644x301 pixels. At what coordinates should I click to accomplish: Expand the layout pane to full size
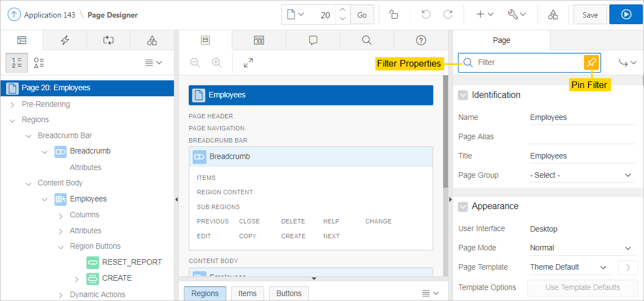point(248,63)
